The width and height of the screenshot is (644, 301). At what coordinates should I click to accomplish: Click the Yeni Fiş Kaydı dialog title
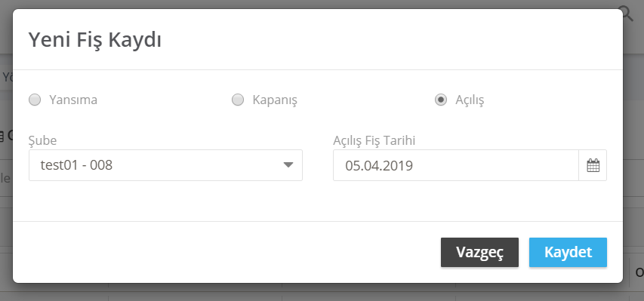[x=95, y=40]
